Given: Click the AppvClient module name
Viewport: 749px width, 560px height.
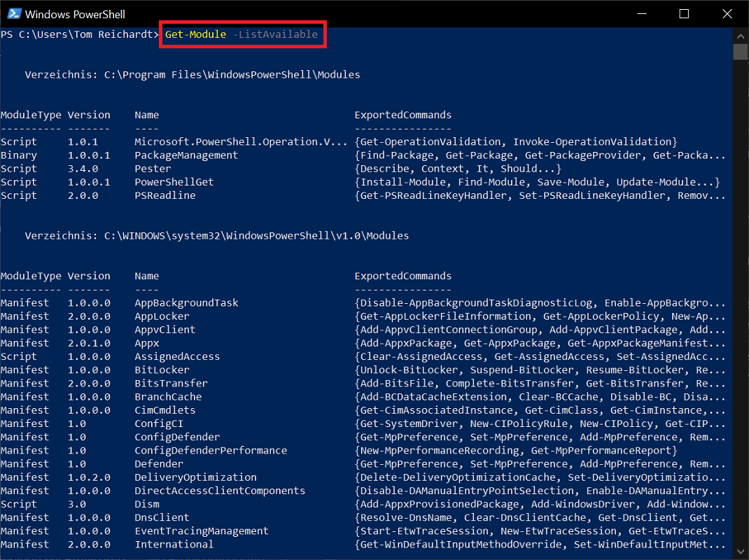Looking at the screenshot, I should click(164, 330).
